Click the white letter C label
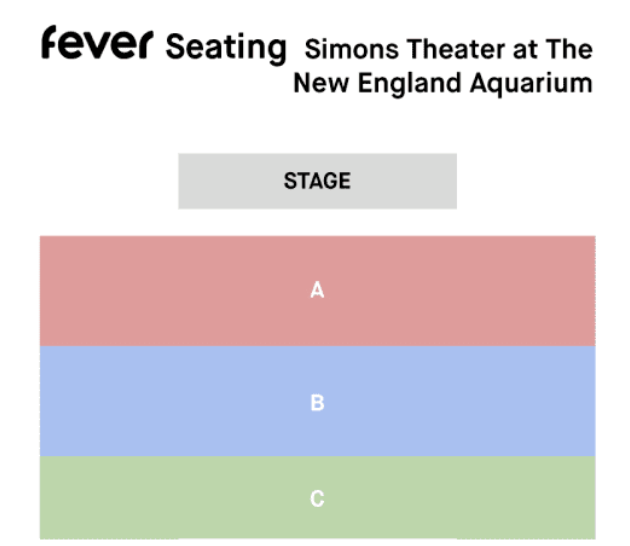Screen dimensions: 630x546 click(317, 499)
